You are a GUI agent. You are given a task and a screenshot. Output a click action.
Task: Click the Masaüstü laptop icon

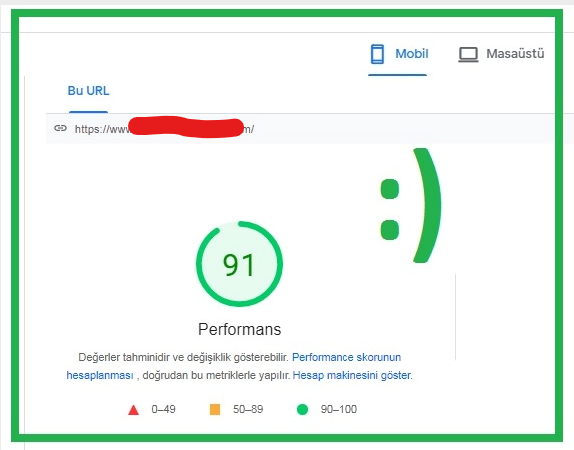point(468,55)
